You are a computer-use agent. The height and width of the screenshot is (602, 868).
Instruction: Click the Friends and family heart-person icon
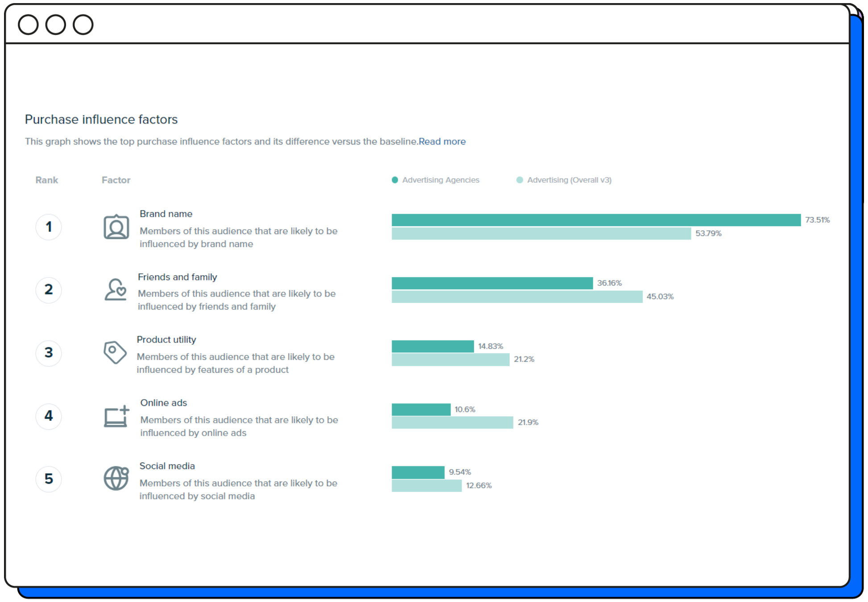pyautogui.click(x=116, y=290)
